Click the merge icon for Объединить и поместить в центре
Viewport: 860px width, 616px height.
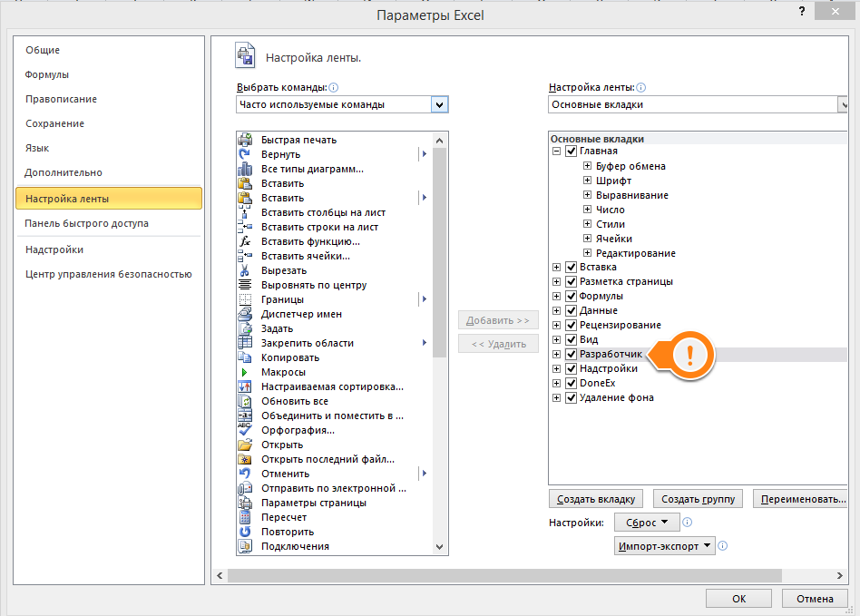click(245, 416)
